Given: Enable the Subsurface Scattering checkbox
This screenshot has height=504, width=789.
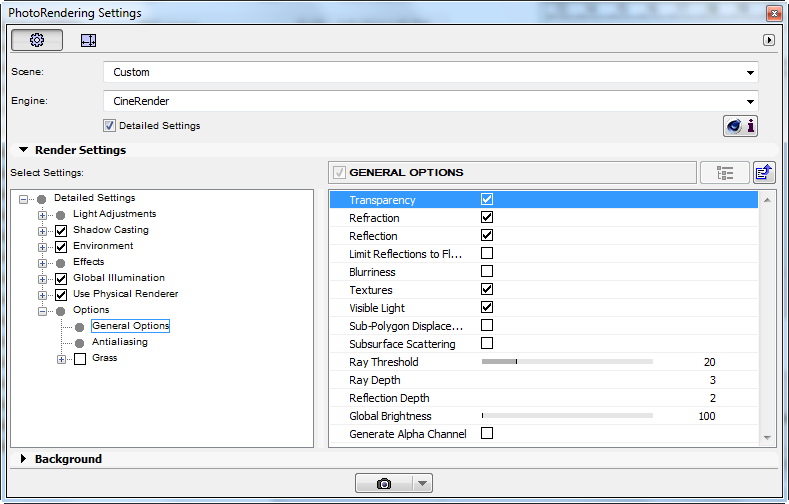Looking at the screenshot, I should [x=487, y=344].
